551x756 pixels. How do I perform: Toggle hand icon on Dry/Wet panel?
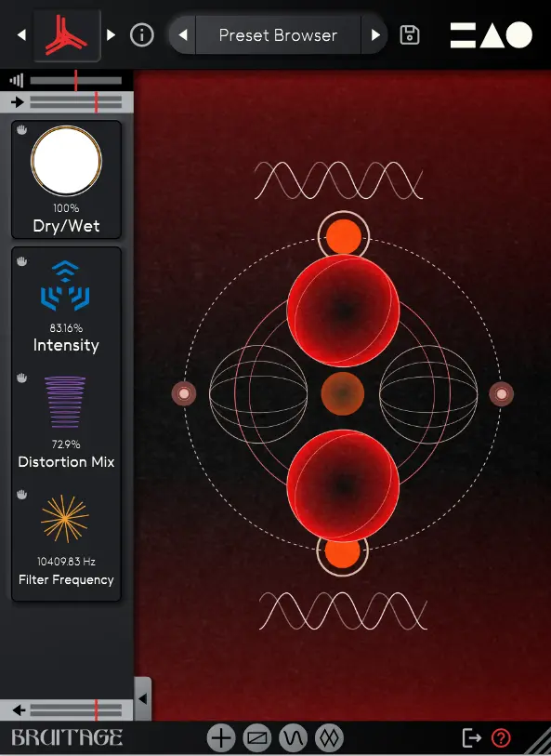[21, 129]
